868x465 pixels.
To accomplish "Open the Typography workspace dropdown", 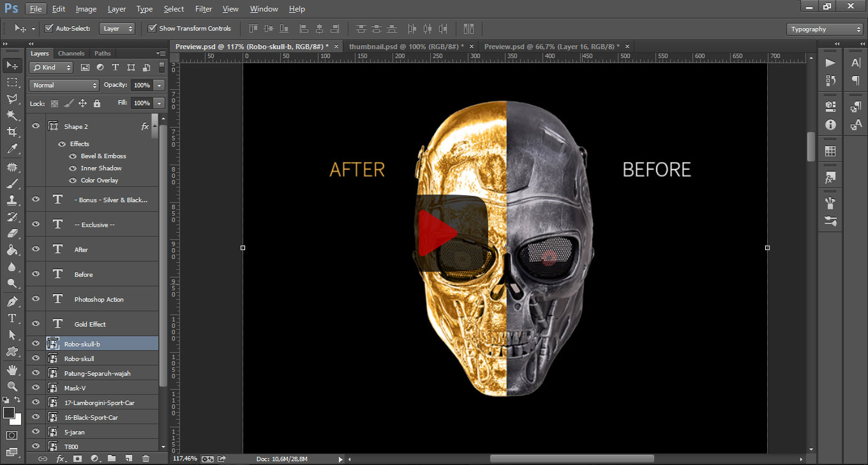I will [x=825, y=29].
